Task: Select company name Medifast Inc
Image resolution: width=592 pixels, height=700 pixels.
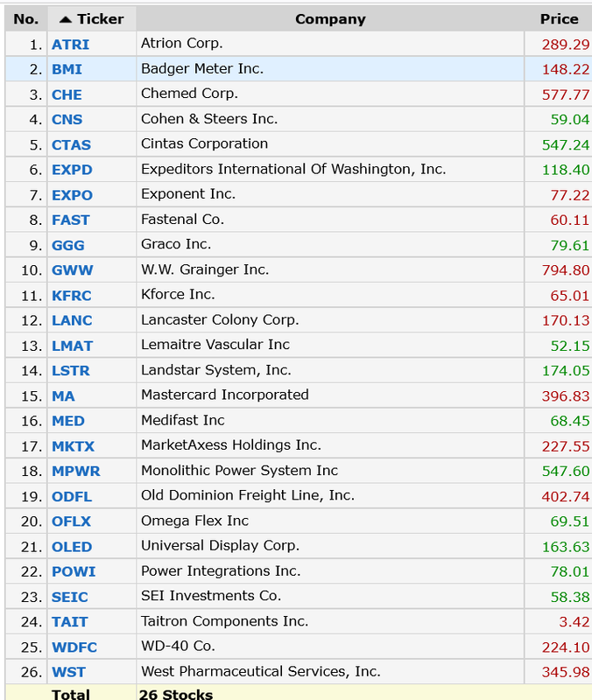Action: pos(183,421)
